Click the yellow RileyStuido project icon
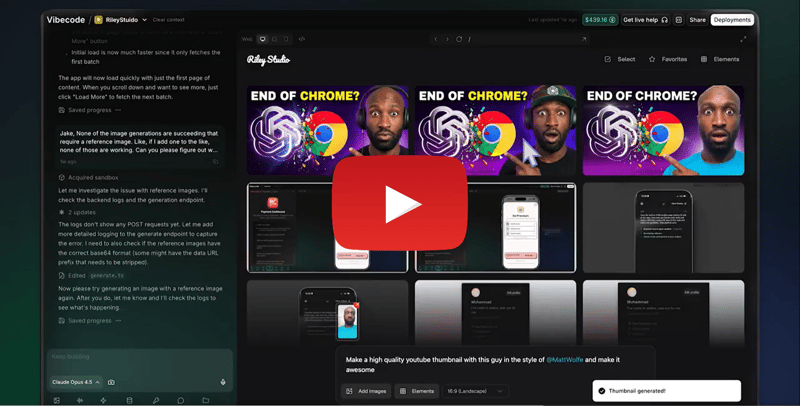Screen dimensions: 800x406 tap(98, 20)
